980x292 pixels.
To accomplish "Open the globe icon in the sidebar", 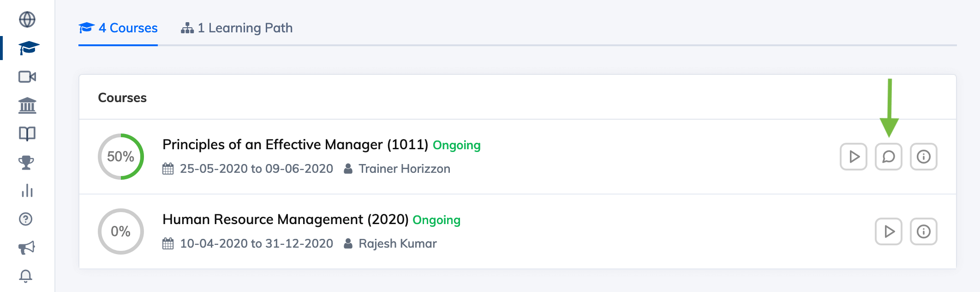I will 27,19.
